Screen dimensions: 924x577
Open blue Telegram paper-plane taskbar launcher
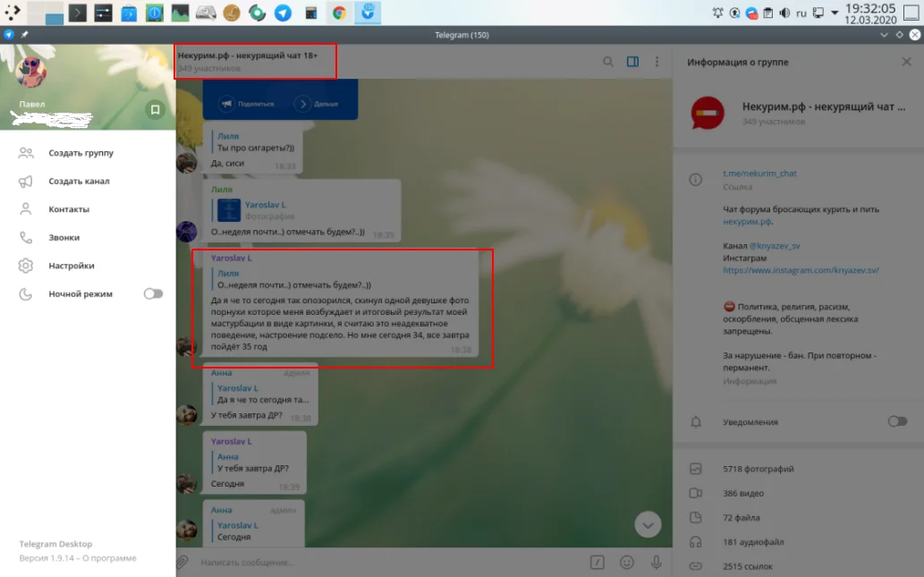283,13
